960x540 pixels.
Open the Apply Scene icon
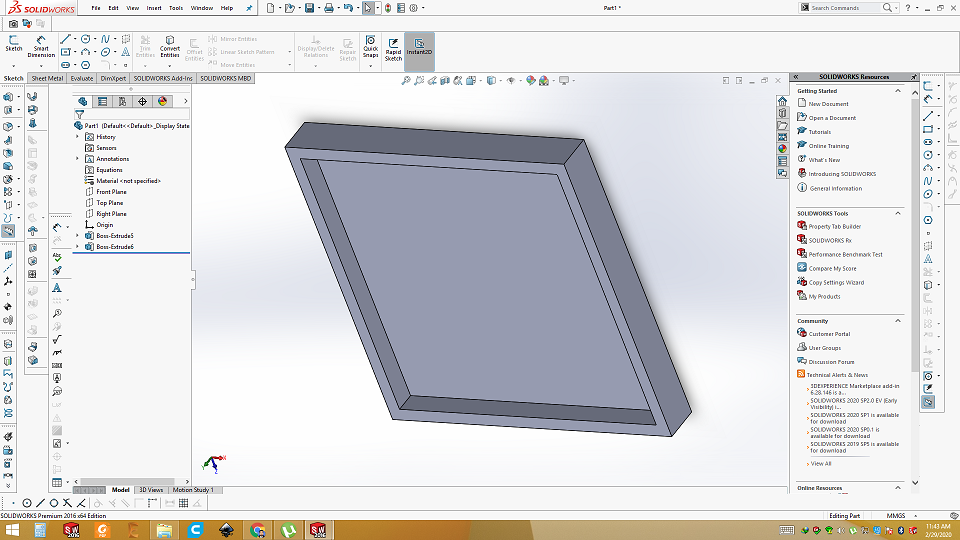pyautogui.click(x=544, y=81)
